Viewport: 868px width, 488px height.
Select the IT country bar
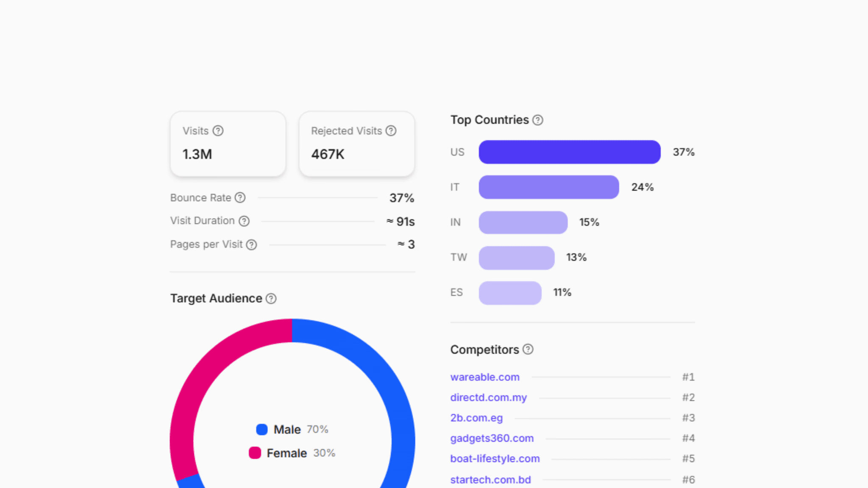pyautogui.click(x=549, y=187)
